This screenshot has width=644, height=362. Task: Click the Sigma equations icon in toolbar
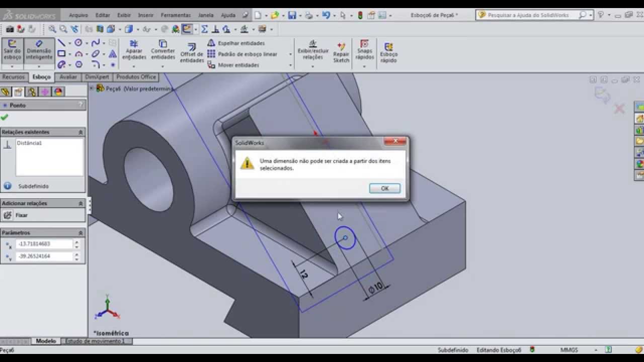pyautogui.click(x=204, y=29)
